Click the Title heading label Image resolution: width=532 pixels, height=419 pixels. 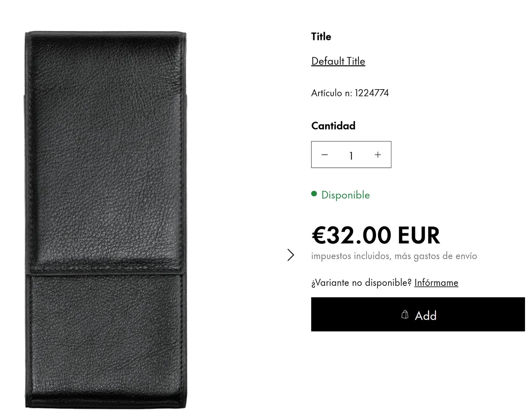pos(321,37)
